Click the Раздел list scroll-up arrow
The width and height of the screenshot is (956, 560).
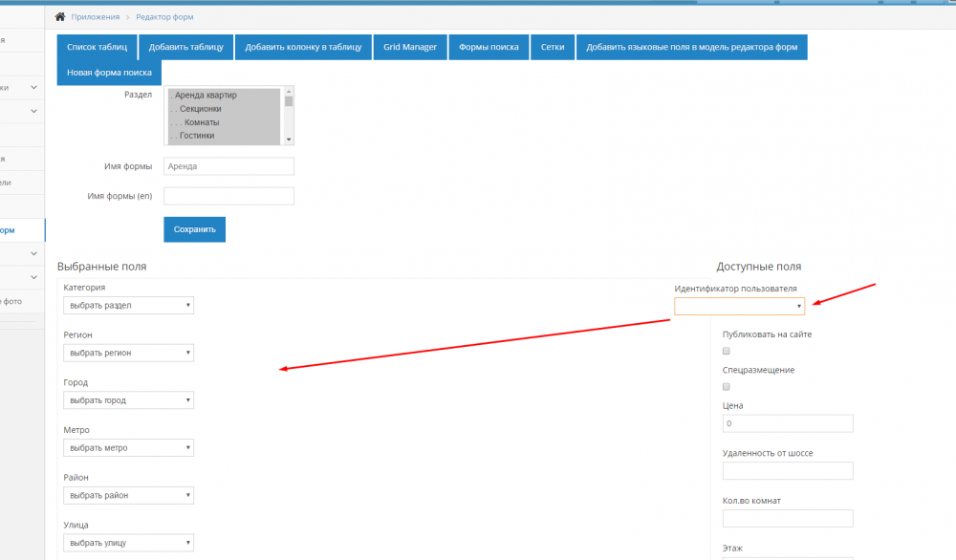(289, 92)
